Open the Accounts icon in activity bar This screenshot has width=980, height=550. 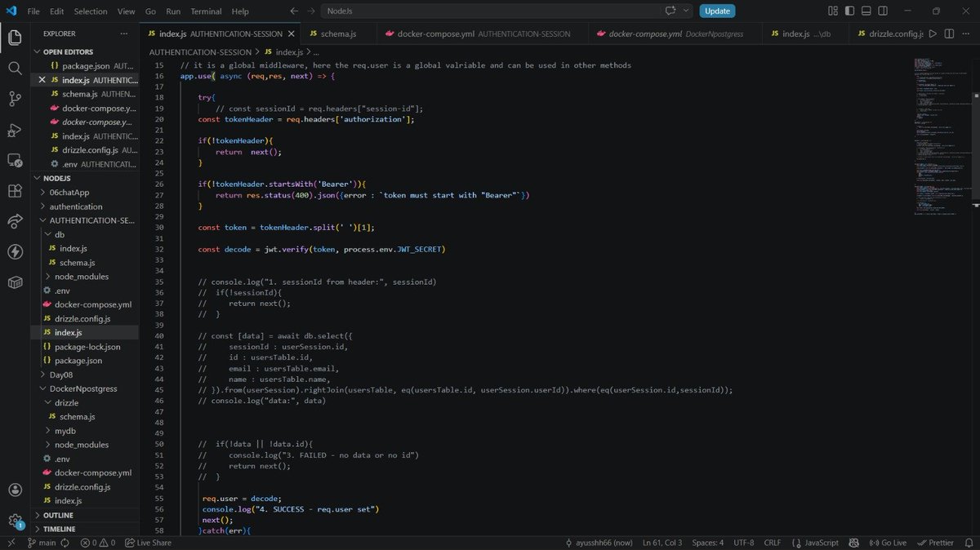pyautogui.click(x=15, y=490)
